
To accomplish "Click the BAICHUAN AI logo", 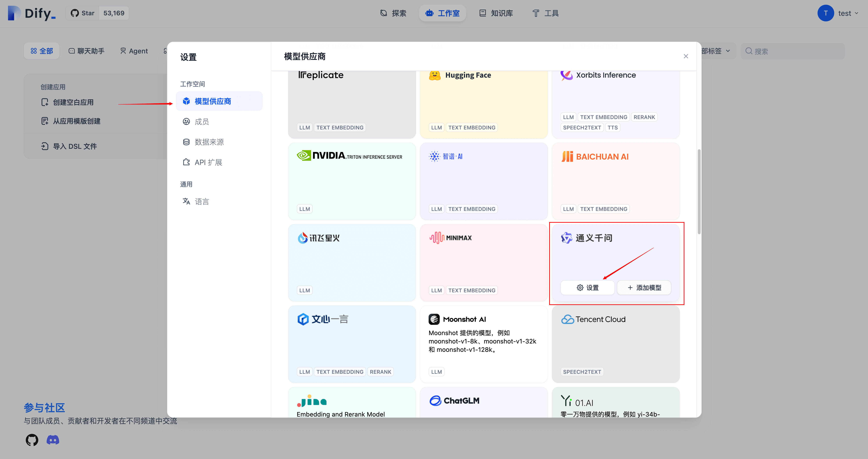I will click(x=595, y=156).
